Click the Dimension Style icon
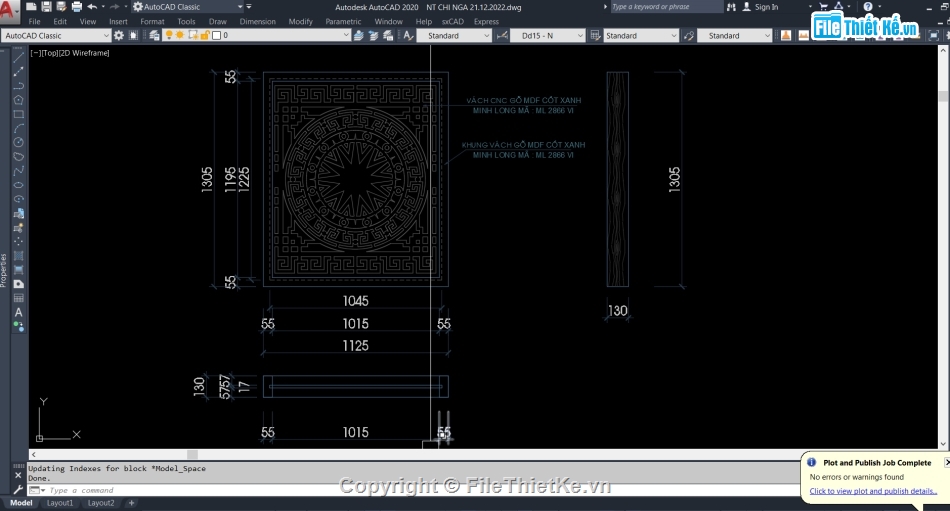 502,35
